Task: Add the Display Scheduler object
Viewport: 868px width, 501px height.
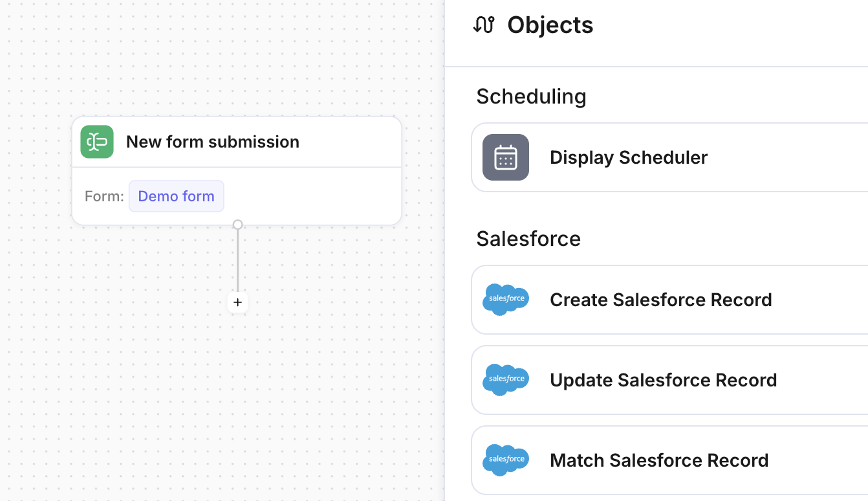Action: [x=670, y=157]
